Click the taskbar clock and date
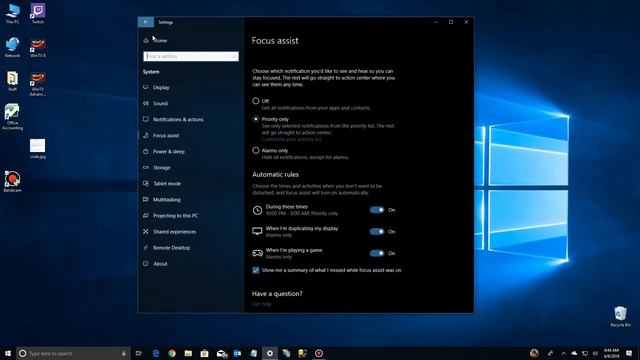The height and width of the screenshot is (360, 640). [x=611, y=353]
